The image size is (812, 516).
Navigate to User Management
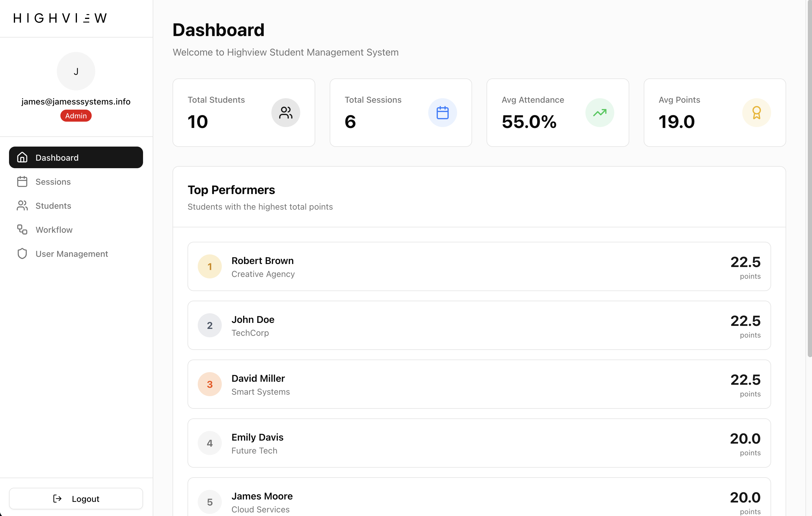click(72, 253)
